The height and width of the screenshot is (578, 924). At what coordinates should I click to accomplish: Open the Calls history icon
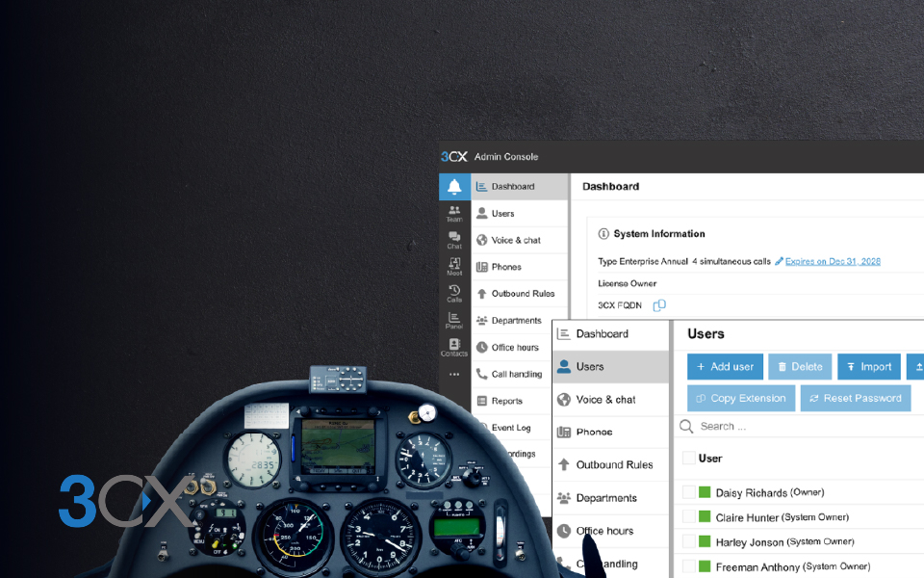pos(454,293)
